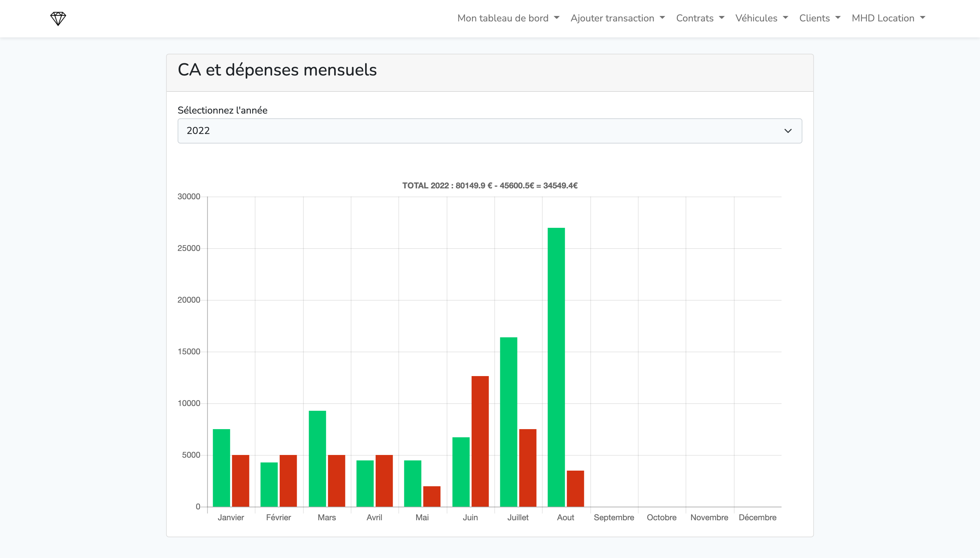980x558 pixels.
Task: Select the red Février expenses bar
Action: 288,480
